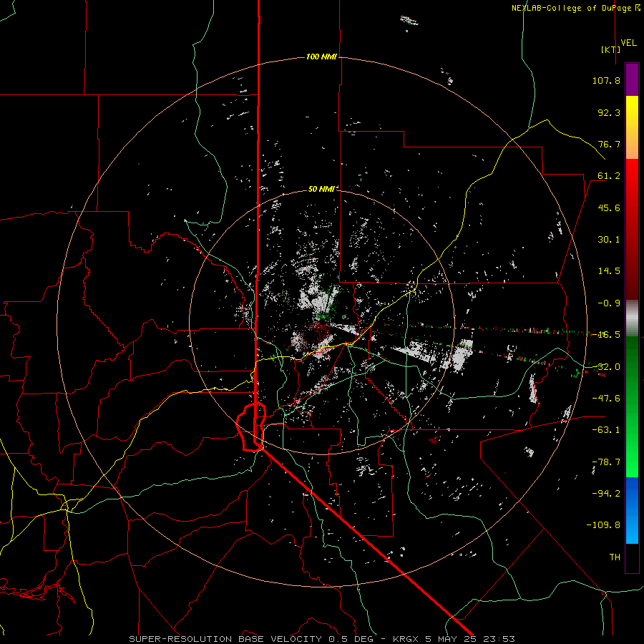
Task: Click the -63.1 velocity scale value
Action: coord(606,430)
